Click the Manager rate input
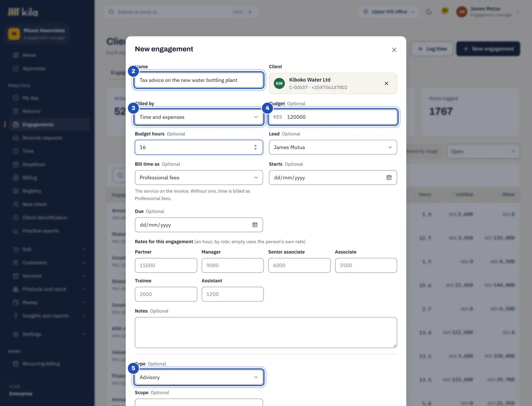Image resolution: width=532 pixels, height=406 pixels. [x=233, y=265]
